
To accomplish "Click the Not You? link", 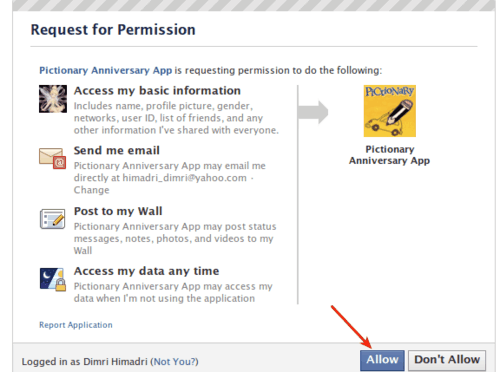I will point(174,362).
